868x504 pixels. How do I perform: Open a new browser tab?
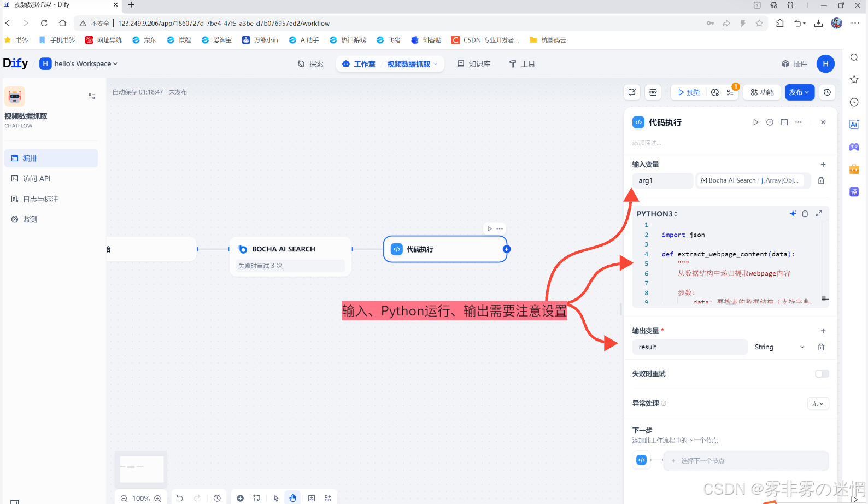click(131, 5)
